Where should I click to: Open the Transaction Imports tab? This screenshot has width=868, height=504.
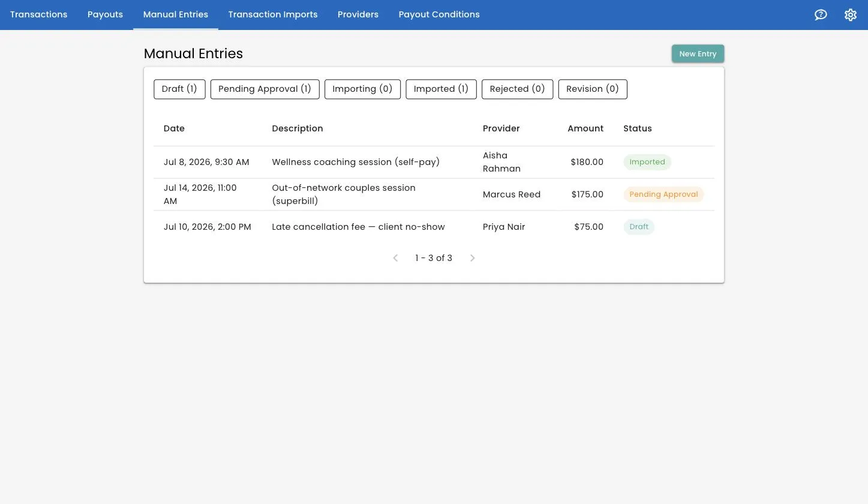point(273,14)
